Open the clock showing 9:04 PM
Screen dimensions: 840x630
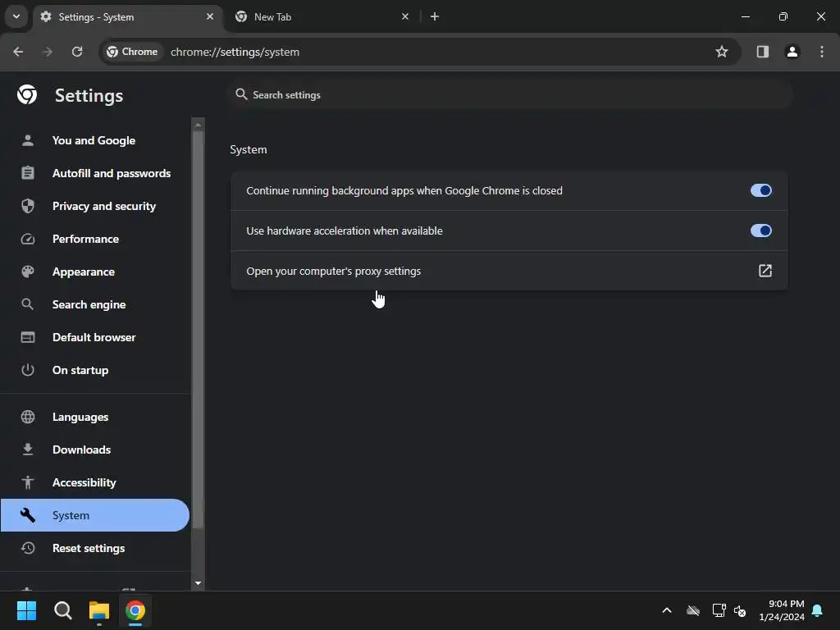pyautogui.click(x=782, y=610)
